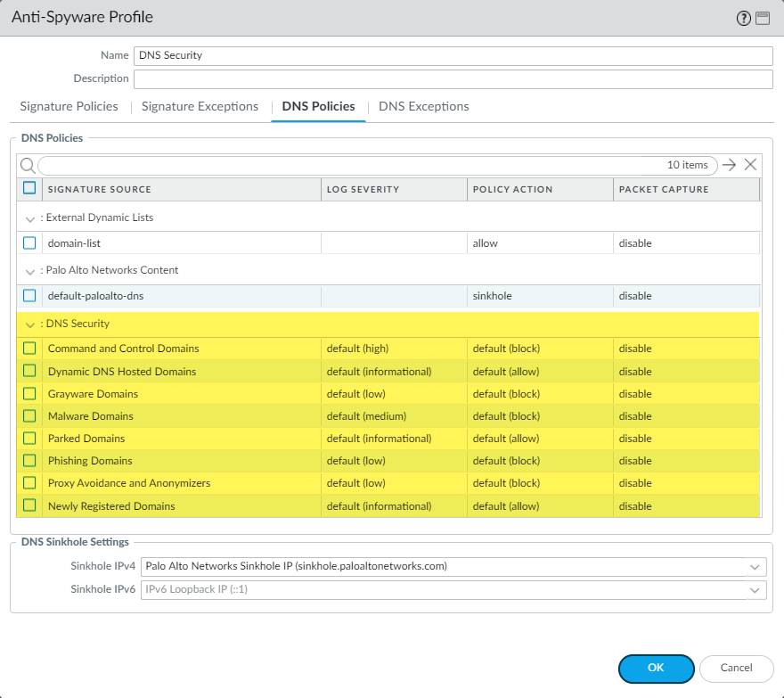The width and height of the screenshot is (784, 698).
Task: Collapse the External Dynamic Lists group
Action: [x=30, y=218]
